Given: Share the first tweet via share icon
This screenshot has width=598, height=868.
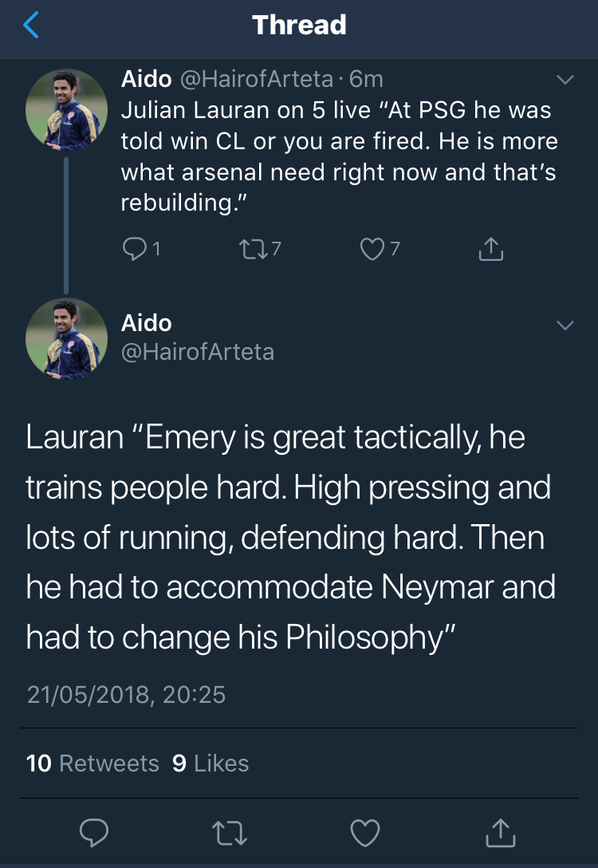Looking at the screenshot, I should (491, 250).
